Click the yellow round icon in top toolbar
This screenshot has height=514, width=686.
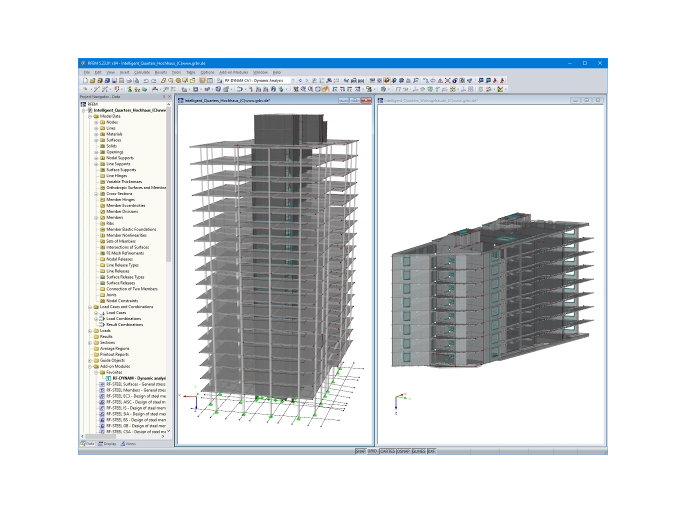tap(178, 80)
